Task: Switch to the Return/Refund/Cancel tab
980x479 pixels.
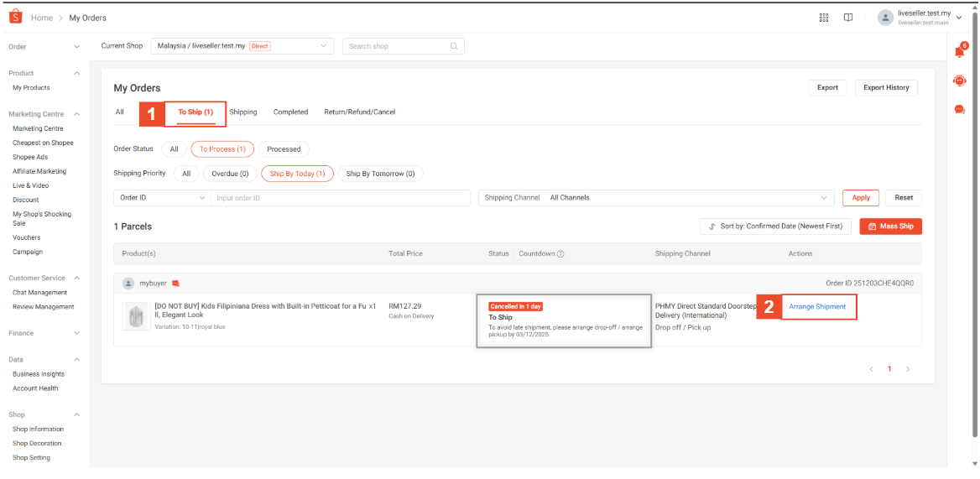Action: 359,112
